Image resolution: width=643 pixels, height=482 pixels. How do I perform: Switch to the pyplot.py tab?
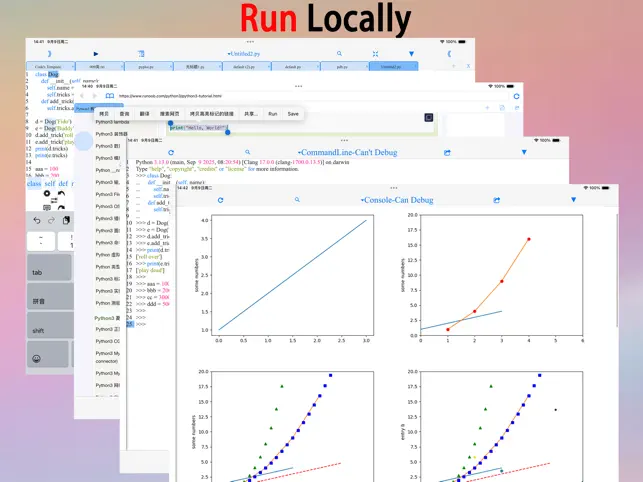(148, 66)
